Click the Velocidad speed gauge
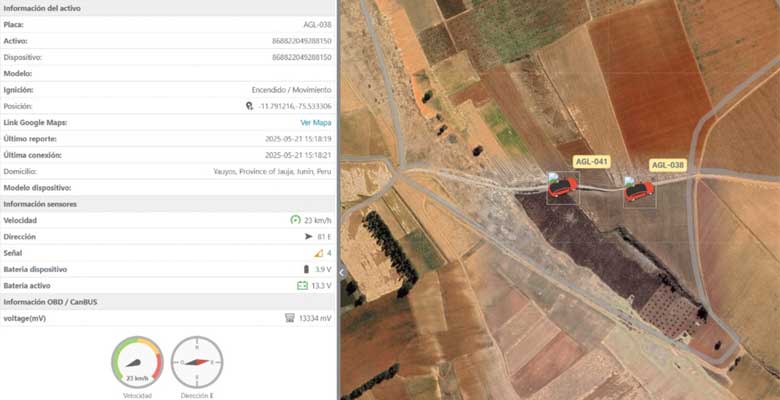 (x=137, y=361)
